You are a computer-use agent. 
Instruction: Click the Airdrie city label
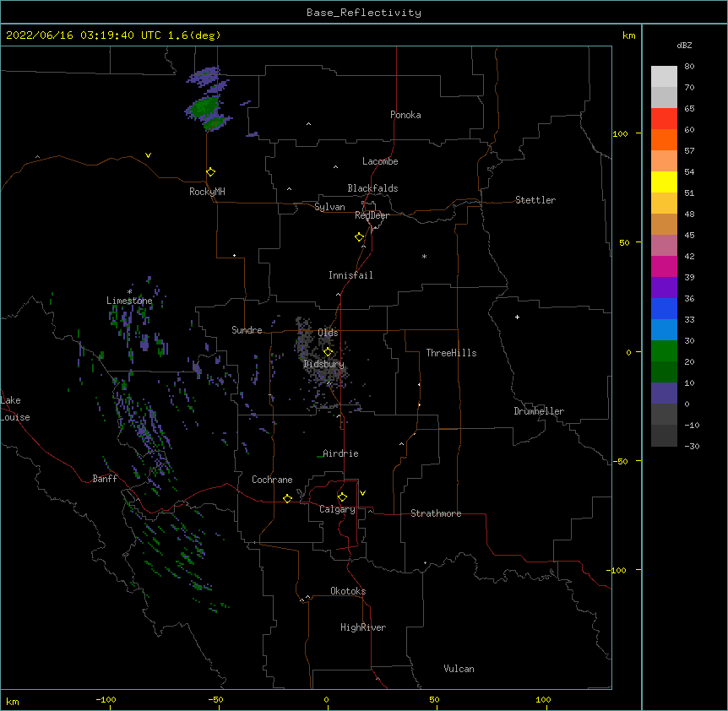pyautogui.click(x=340, y=453)
